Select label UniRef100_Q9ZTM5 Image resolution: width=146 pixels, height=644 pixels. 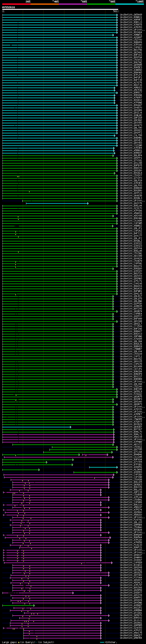(x=131, y=450)
